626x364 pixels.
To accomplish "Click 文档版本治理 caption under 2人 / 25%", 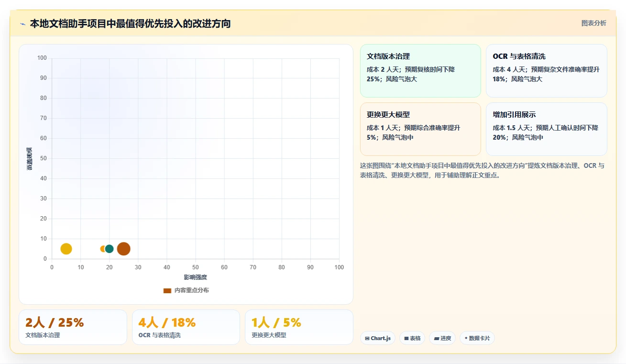I will click(43, 335).
